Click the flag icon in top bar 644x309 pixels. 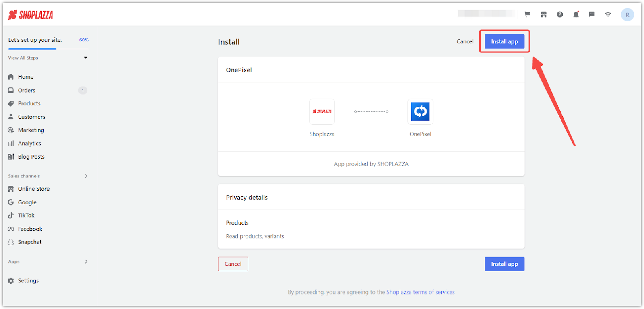(527, 14)
